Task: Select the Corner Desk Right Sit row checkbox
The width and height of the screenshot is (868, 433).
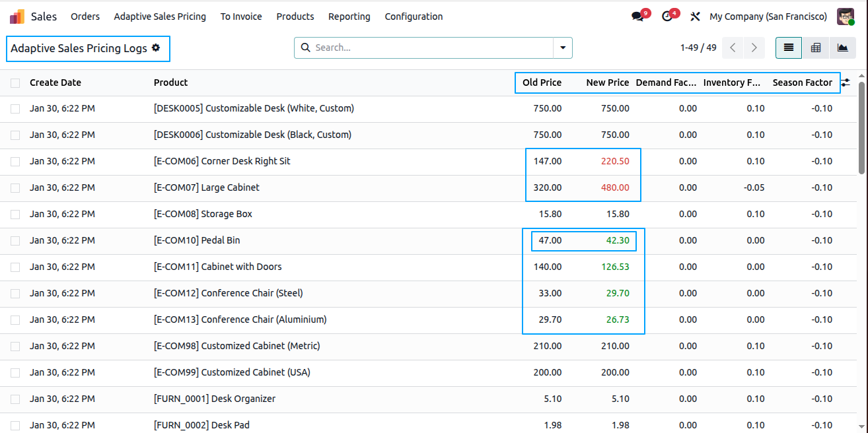Action: point(15,162)
